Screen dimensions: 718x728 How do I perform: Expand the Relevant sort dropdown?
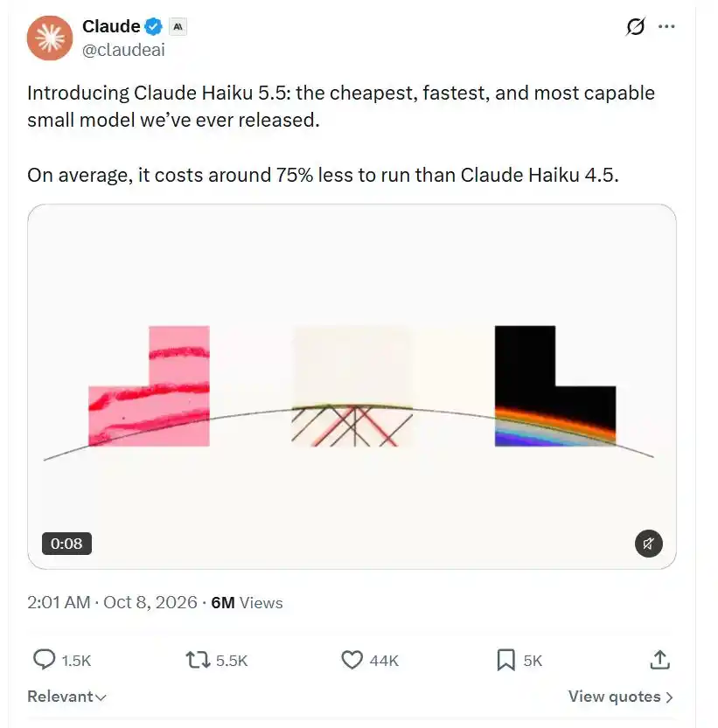67,697
